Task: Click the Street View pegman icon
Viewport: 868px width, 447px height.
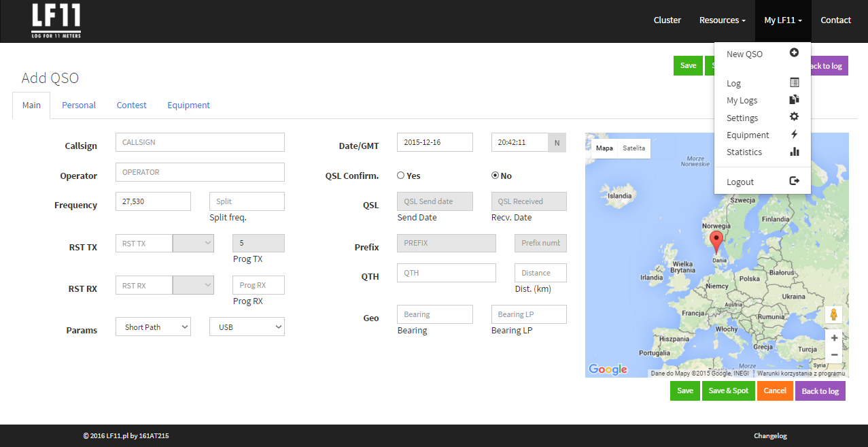Action: click(833, 314)
